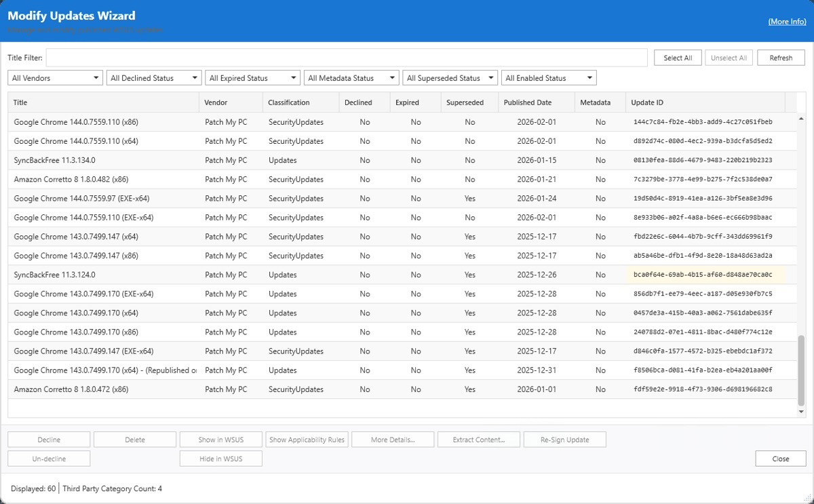Screen dimensions: 814x504
Task: Select Google Chrome 144.0.7559.97 (EXE-x64) row
Action: [x=402, y=199]
